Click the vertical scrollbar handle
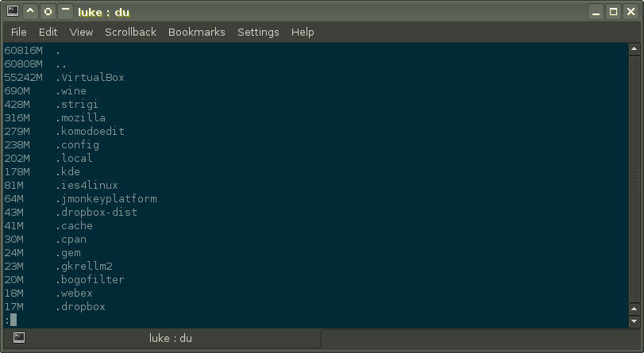 (635, 178)
